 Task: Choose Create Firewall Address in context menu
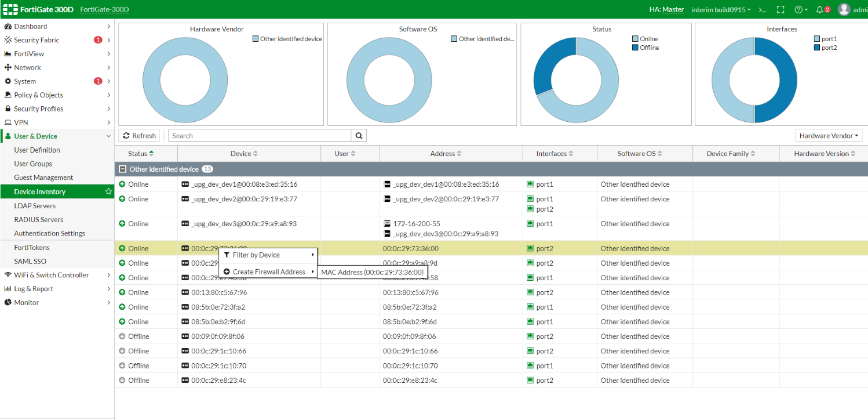point(268,272)
